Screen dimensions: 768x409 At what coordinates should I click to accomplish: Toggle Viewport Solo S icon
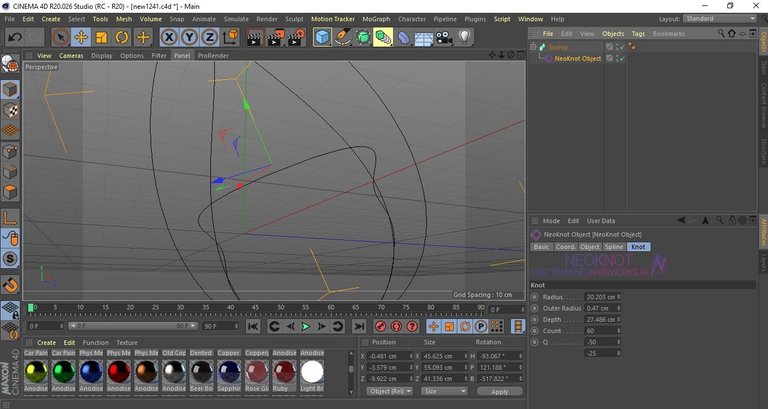[x=10, y=259]
